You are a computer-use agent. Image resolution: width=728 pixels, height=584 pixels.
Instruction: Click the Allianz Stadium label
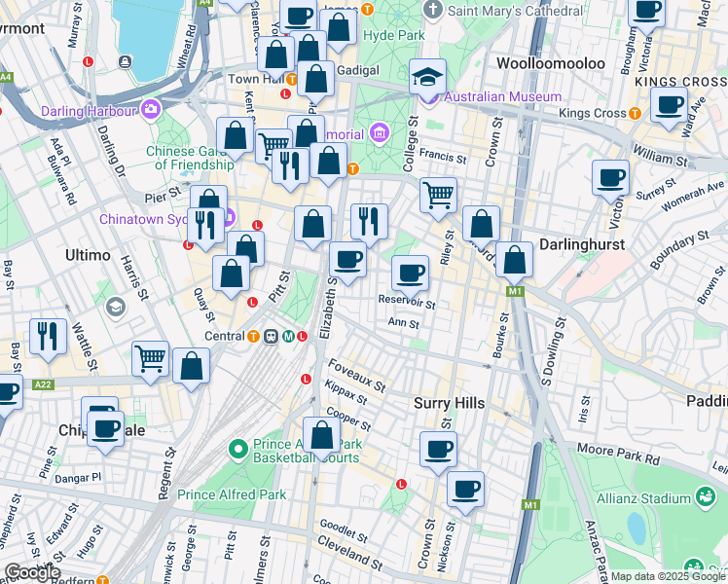coord(643,498)
